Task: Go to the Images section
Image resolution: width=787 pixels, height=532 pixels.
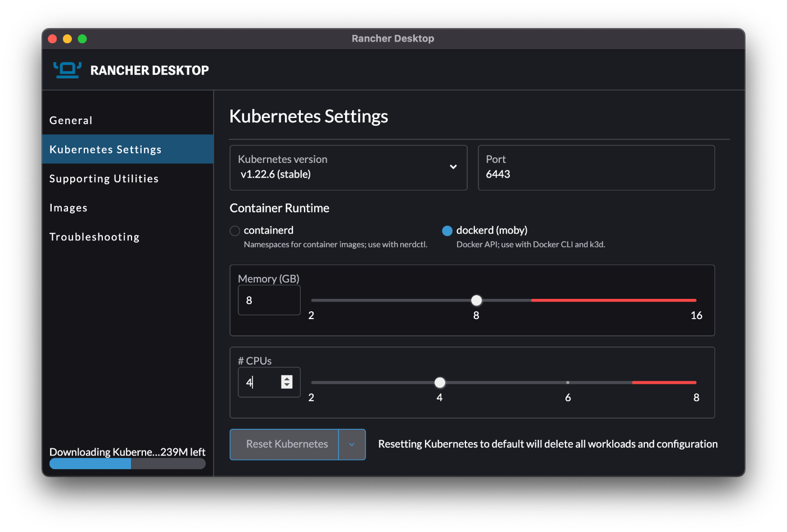Action: pyautogui.click(x=128, y=208)
